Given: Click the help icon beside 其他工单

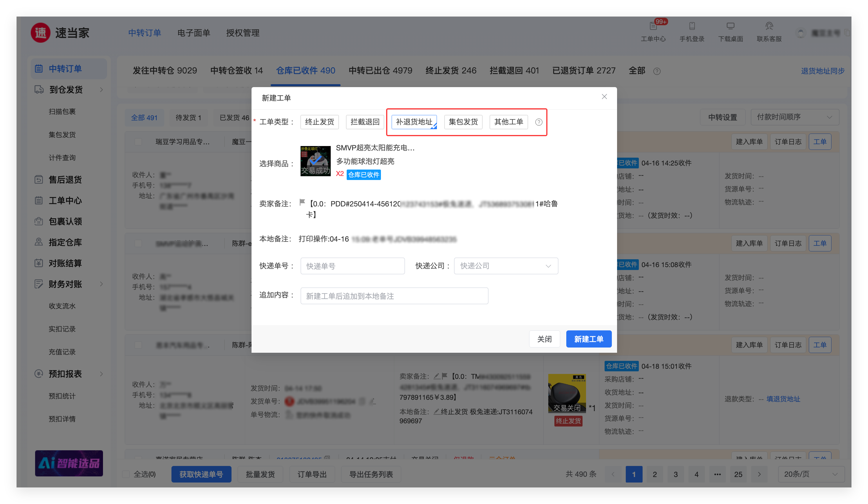Looking at the screenshot, I should [x=539, y=122].
